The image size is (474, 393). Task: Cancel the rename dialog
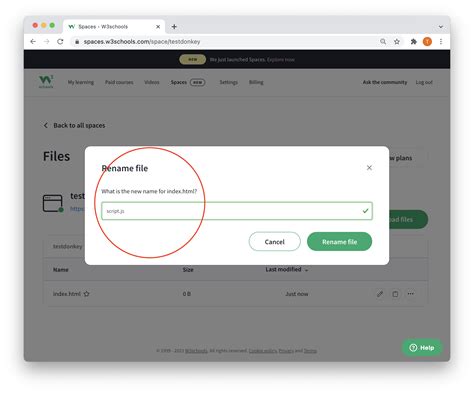coord(274,242)
